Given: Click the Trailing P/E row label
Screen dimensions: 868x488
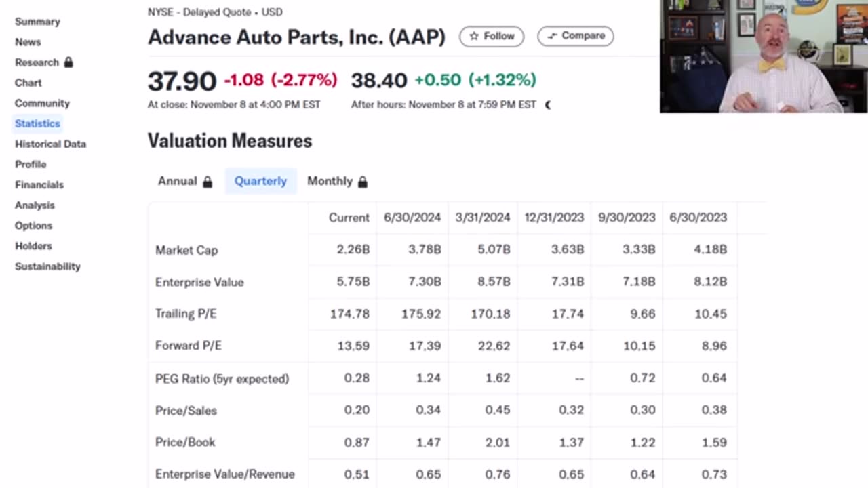Looking at the screenshot, I should pyautogui.click(x=186, y=314).
